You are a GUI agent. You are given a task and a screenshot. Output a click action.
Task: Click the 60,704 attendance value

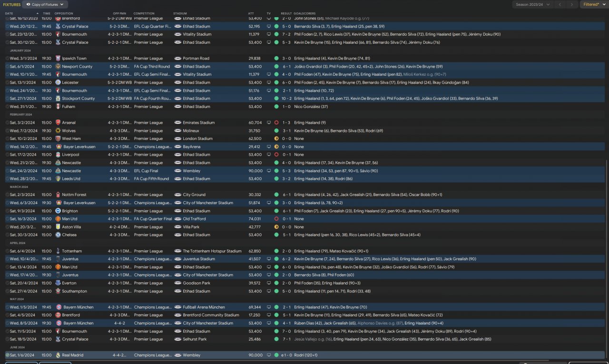click(x=255, y=123)
